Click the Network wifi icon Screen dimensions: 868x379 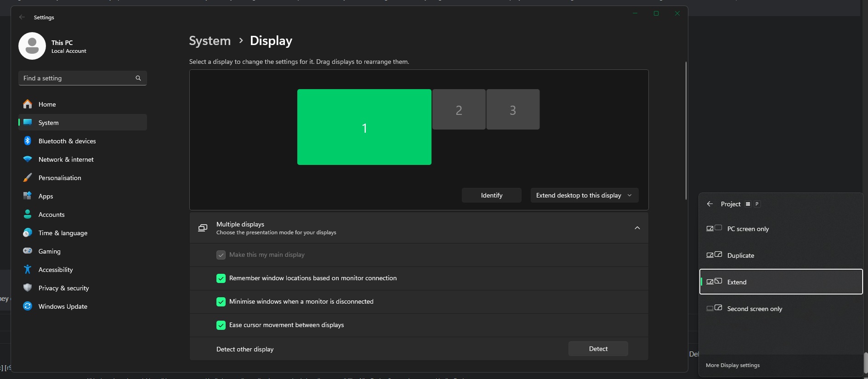(x=28, y=159)
